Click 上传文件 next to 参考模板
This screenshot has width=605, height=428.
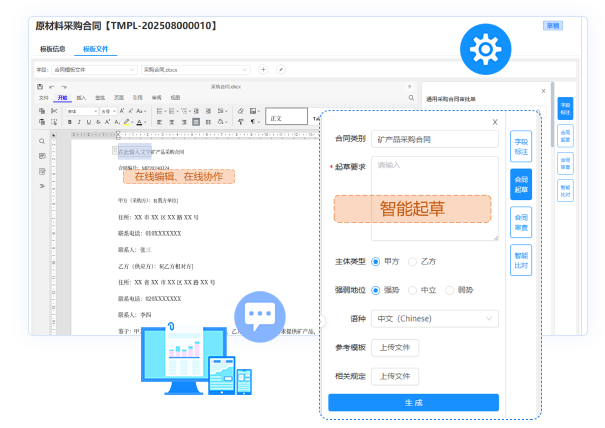point(395,348)
